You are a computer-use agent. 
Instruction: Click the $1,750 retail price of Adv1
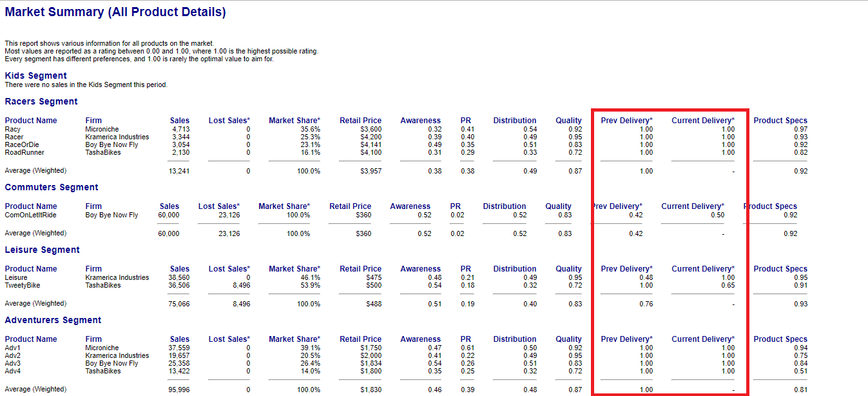click(x=371, y=348)
